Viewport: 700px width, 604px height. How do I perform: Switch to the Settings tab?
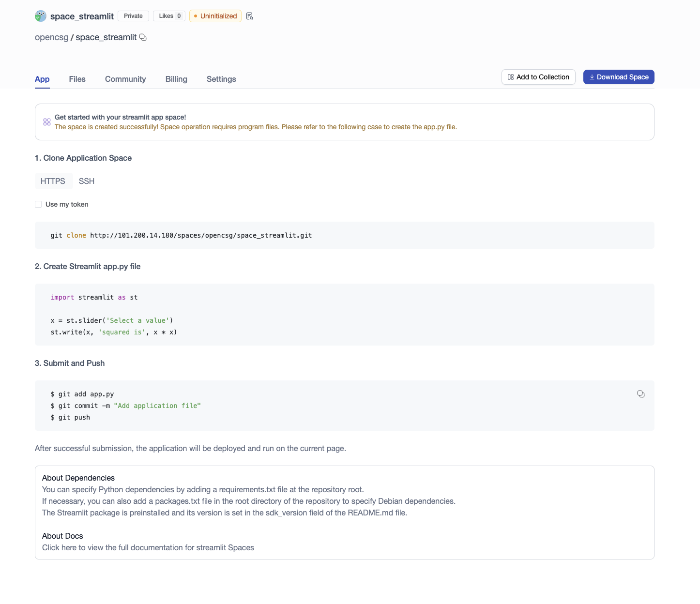[x=221, y=79]
